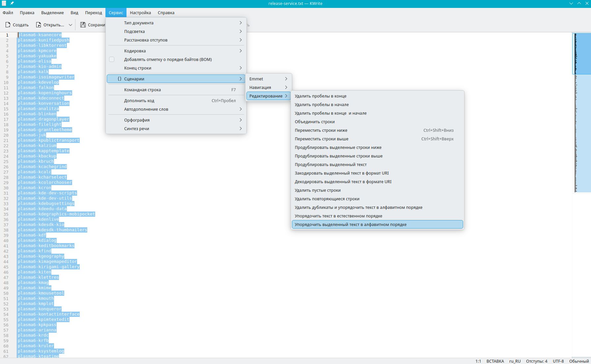
Task: Expand the Орфография submenu
Action: (176, 120)
